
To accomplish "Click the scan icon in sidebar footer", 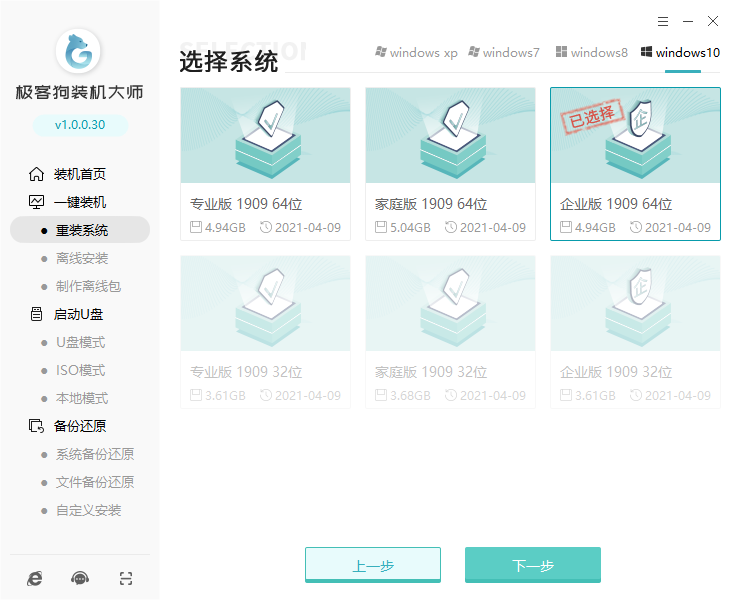I will point(125,578).
